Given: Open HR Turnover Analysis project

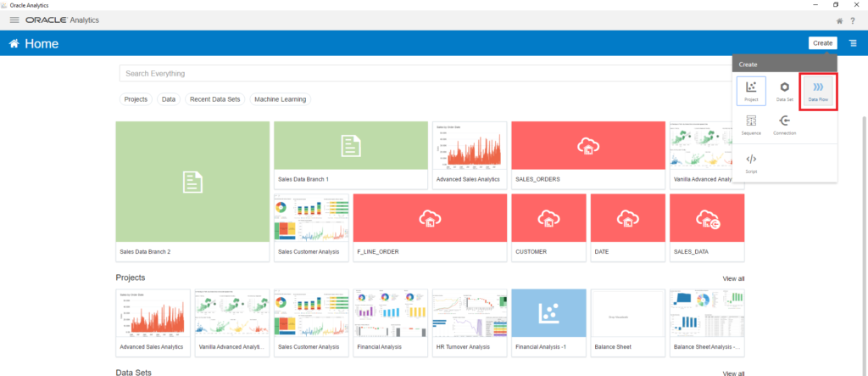Looking at the screenshot, I should click(470, 323).
